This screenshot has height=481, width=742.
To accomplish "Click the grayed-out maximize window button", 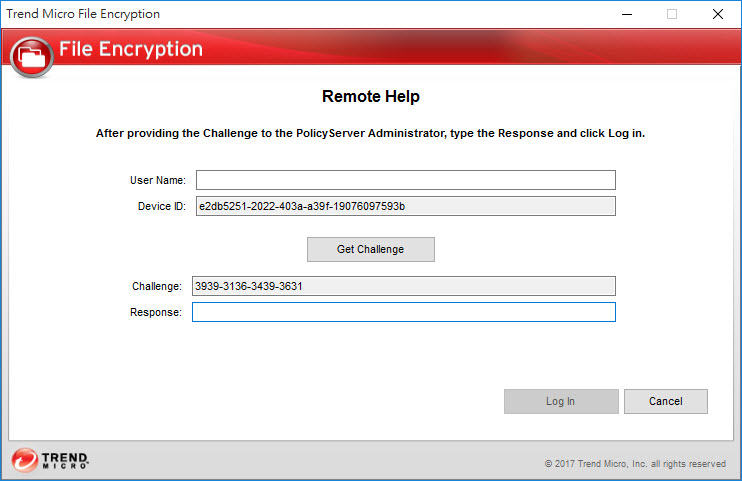I will (672, 14).
